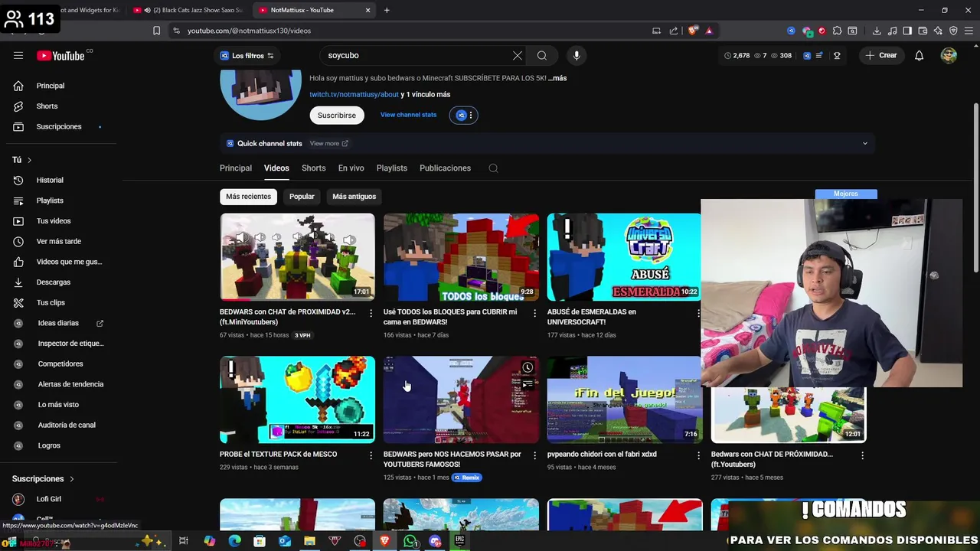Open the ABUSÉ de ESMERALDAS thumbnail
980x551 pixels.
point(624,257)
